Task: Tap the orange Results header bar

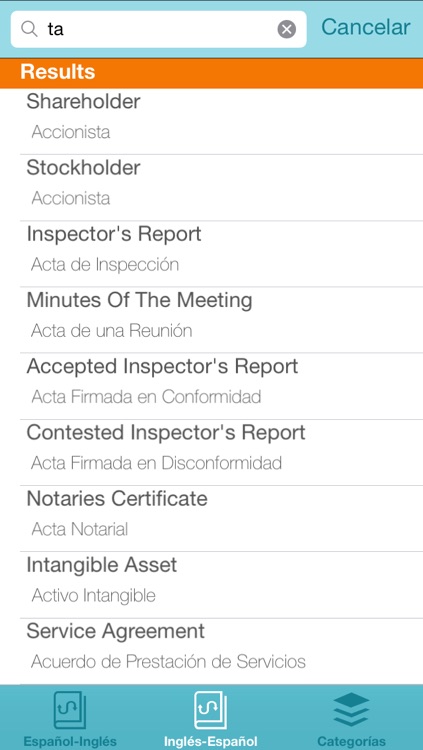Action: (x=212, y=73)
